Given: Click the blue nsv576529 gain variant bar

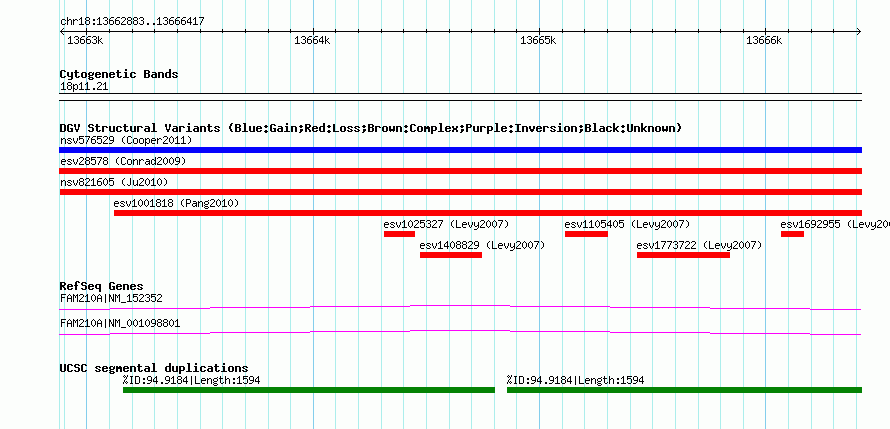Looking at the screenshot, I should (460, 150).
